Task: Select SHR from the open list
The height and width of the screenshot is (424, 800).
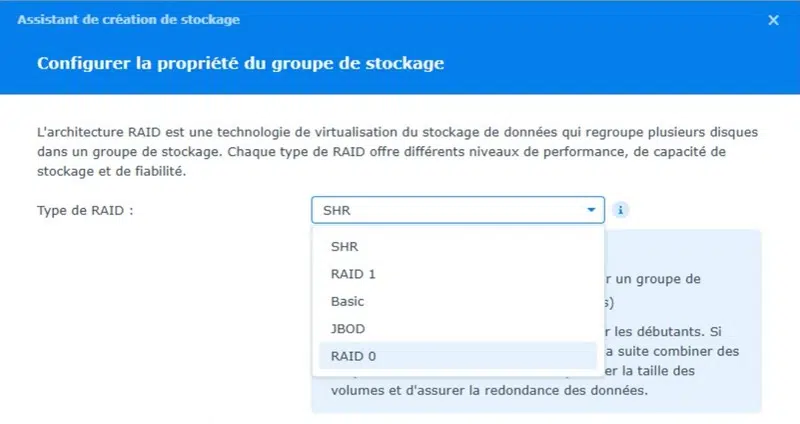Action: point(344,247)
